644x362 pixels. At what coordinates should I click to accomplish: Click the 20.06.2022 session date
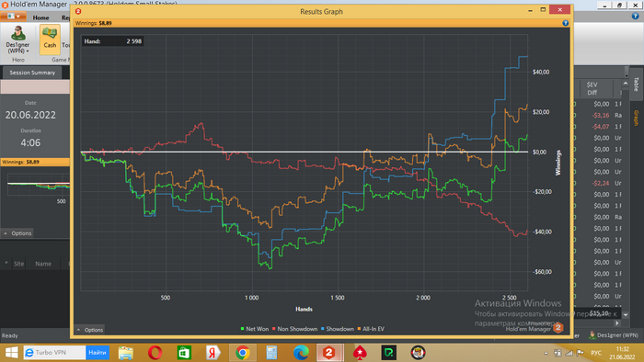(30, 115)
